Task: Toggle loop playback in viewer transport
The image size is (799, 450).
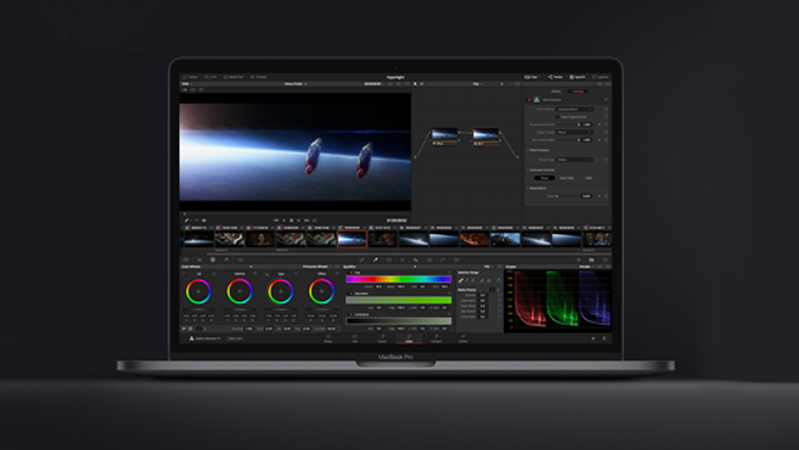Action: click(x=314, y=221)
